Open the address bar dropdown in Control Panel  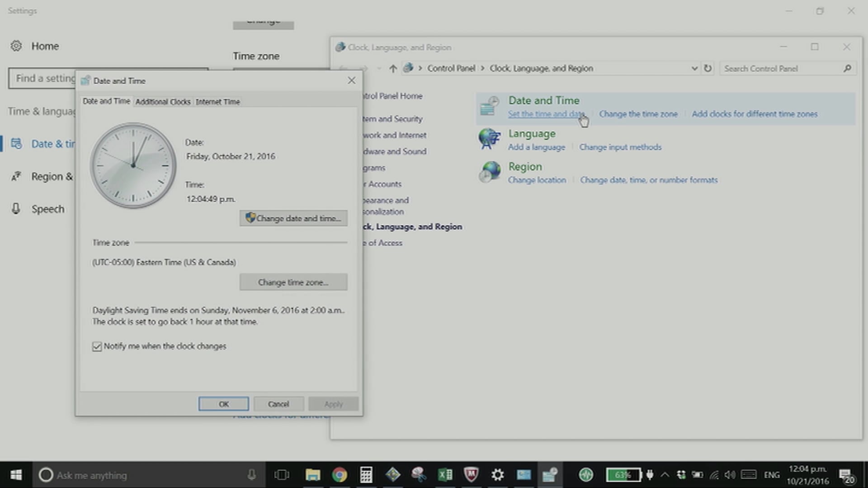click(695, 68)
